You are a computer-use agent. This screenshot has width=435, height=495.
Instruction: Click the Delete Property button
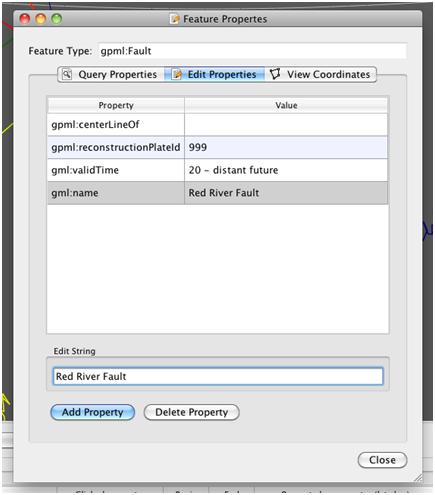192,412
